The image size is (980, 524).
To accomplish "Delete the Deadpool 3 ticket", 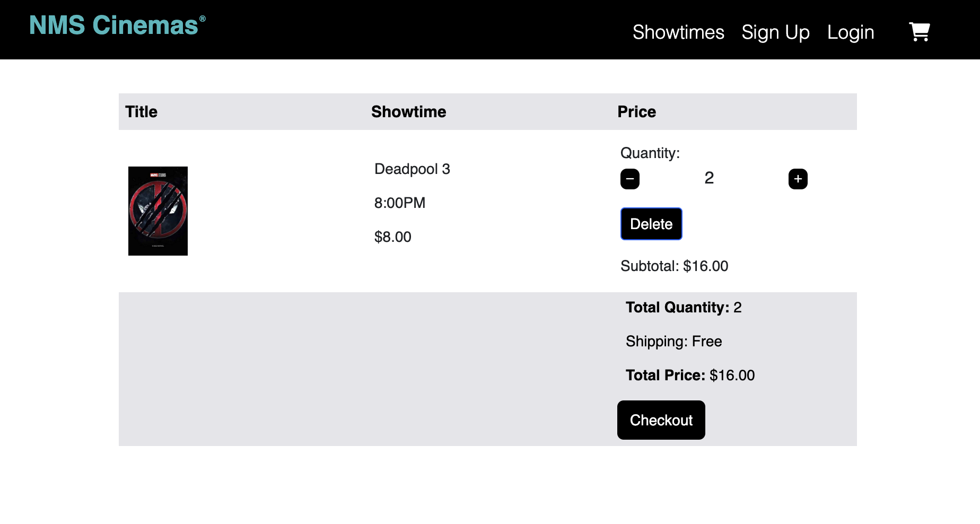I will tap(651, 224).
